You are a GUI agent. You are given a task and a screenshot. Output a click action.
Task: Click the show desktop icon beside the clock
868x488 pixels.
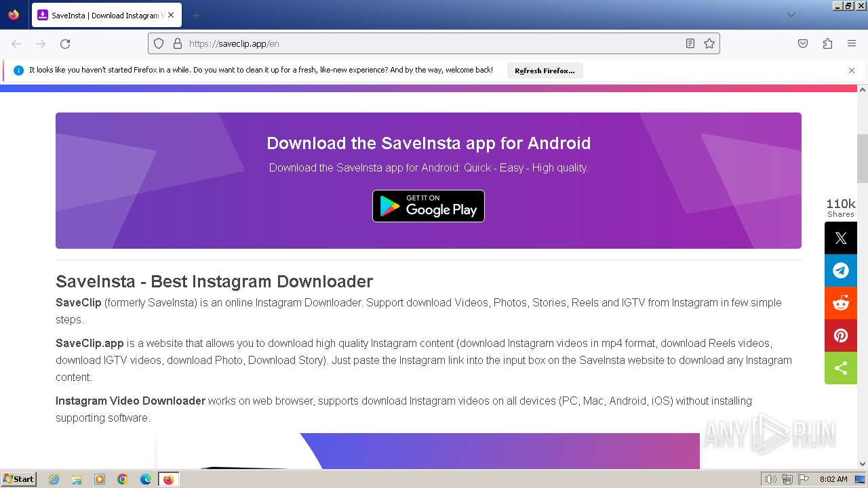point(861,479)
